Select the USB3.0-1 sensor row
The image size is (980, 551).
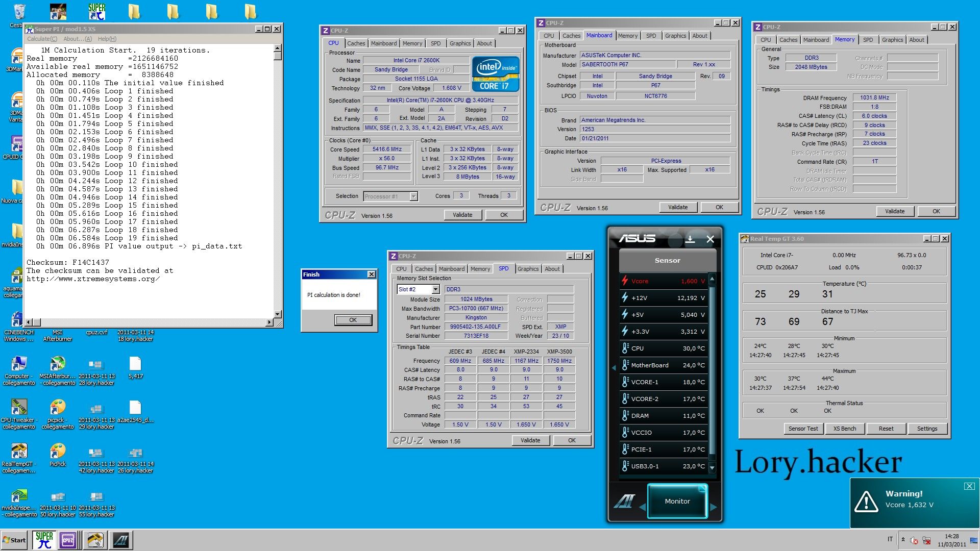tap(664, 466)
